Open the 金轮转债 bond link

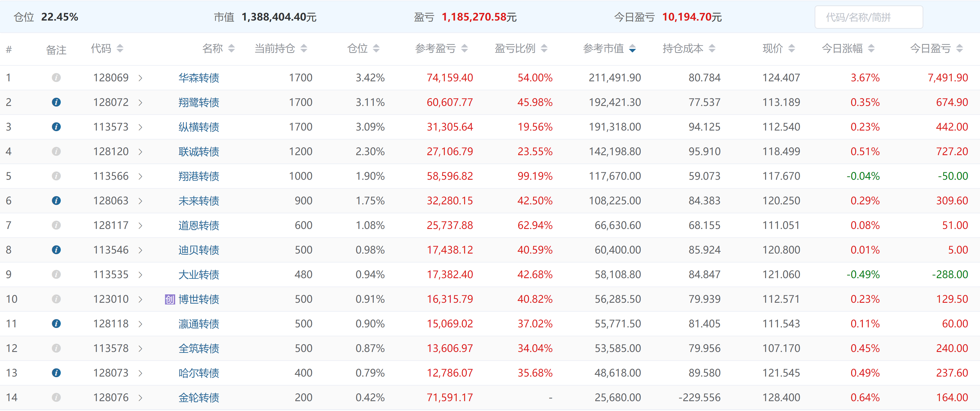[x=199, y=398]
